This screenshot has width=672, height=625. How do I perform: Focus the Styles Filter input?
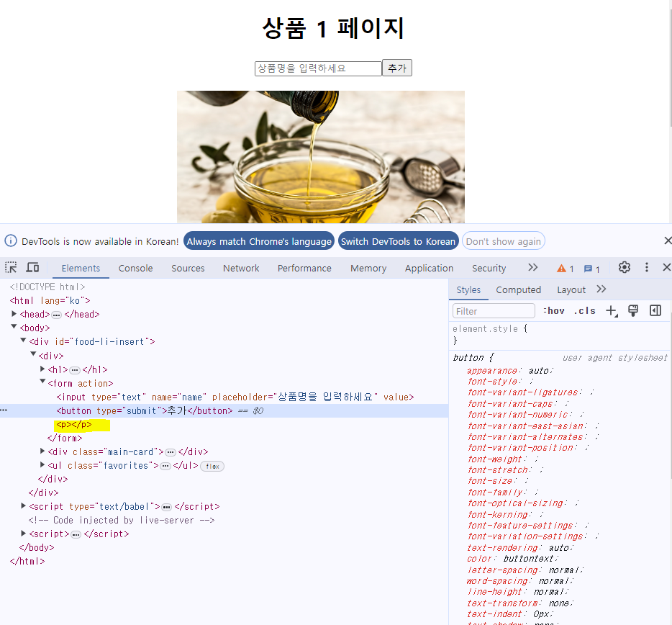[x=494, y=310]
